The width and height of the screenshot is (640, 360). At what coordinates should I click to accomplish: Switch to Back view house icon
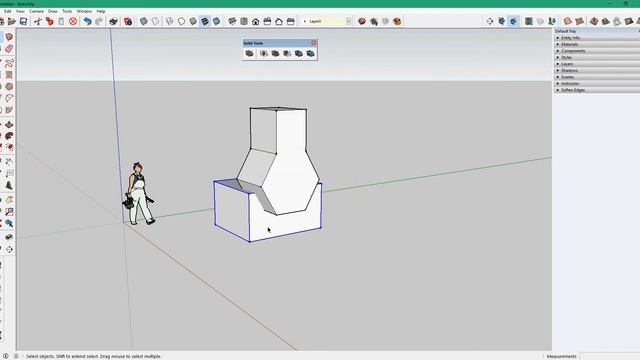coord(279,21)
